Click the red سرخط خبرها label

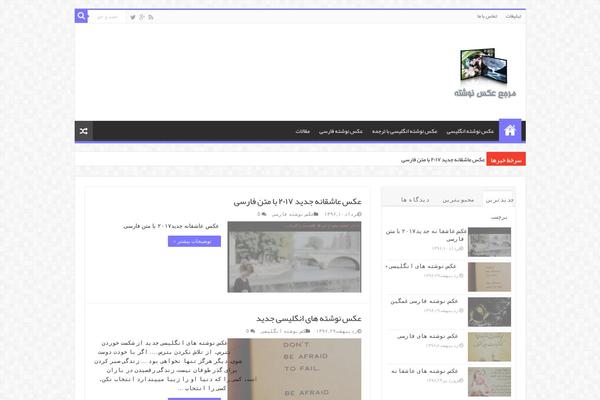pos(506,160)
